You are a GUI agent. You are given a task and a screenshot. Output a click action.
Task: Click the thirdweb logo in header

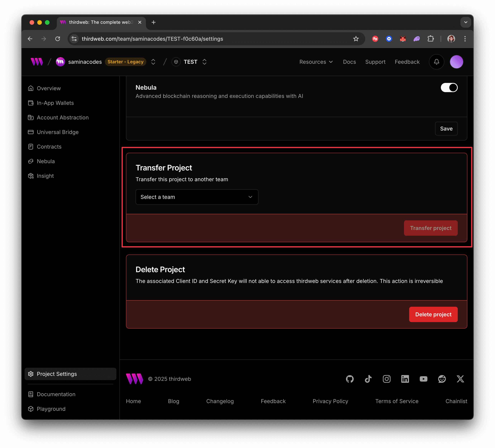(x=37, y=62)
